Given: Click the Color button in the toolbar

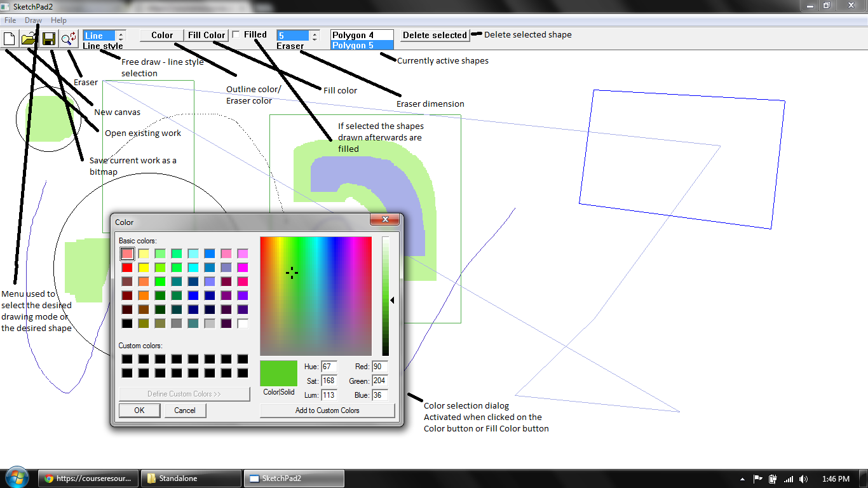Looking at the screenshot, I should point(162,36).
